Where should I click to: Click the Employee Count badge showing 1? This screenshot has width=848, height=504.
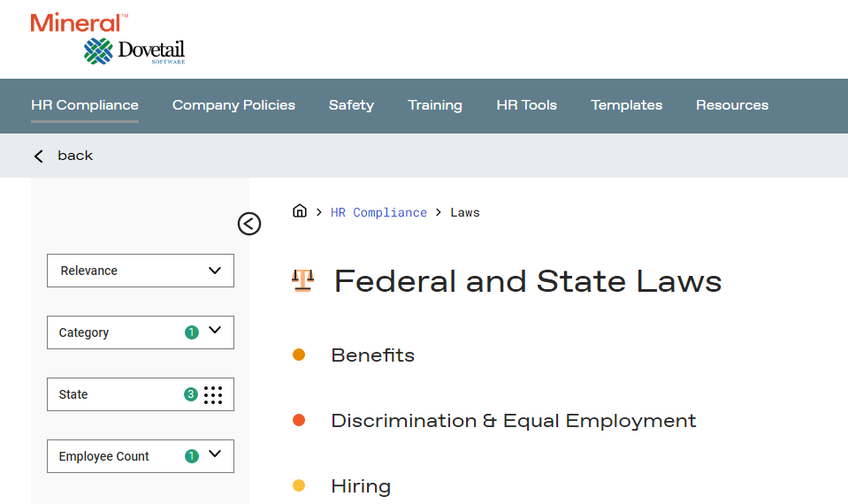[192, 456]
